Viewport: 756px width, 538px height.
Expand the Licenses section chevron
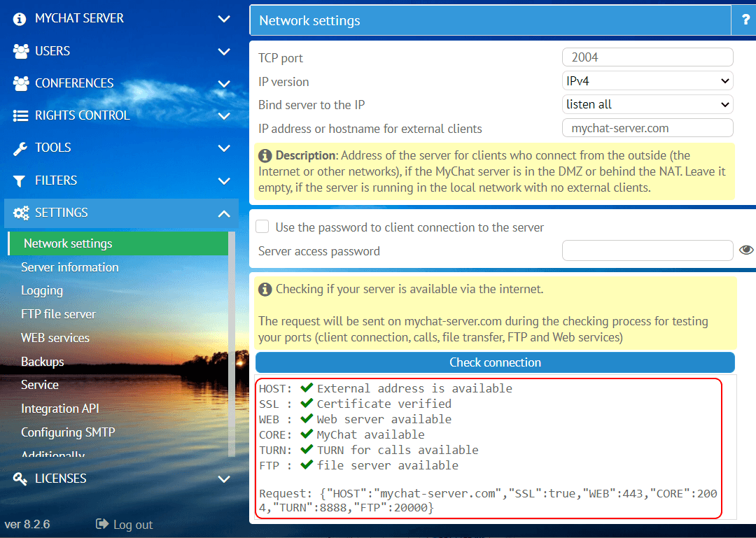(x=224, y=479)
